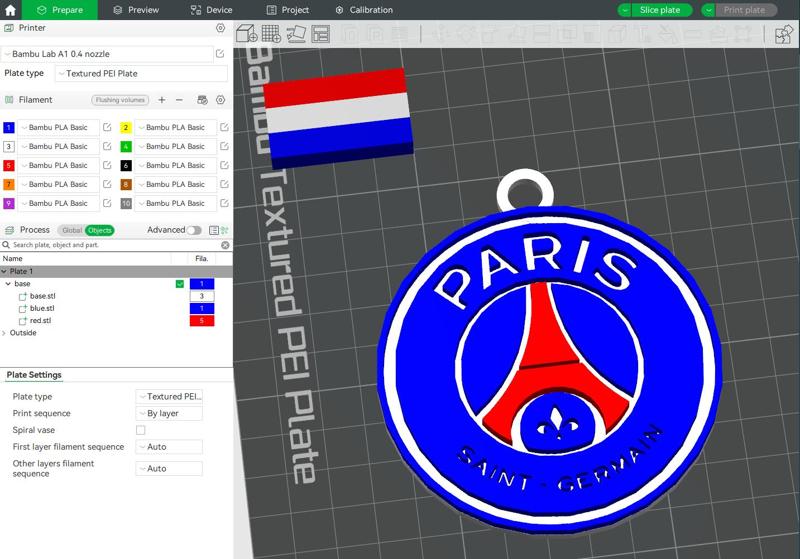Edit filament 5 preset
The width and height of the screenshot is (800, 559).
coord(107,165)
